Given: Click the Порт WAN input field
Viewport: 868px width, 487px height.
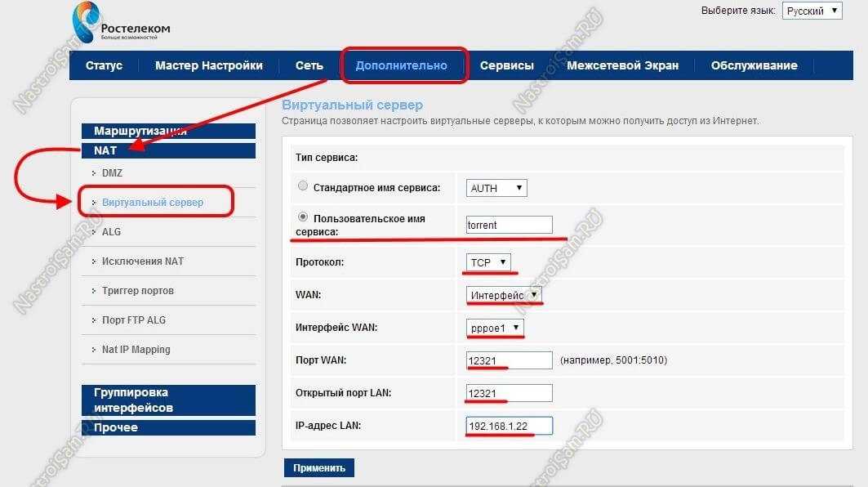Looking at the screenshot, I should point(510,360).
